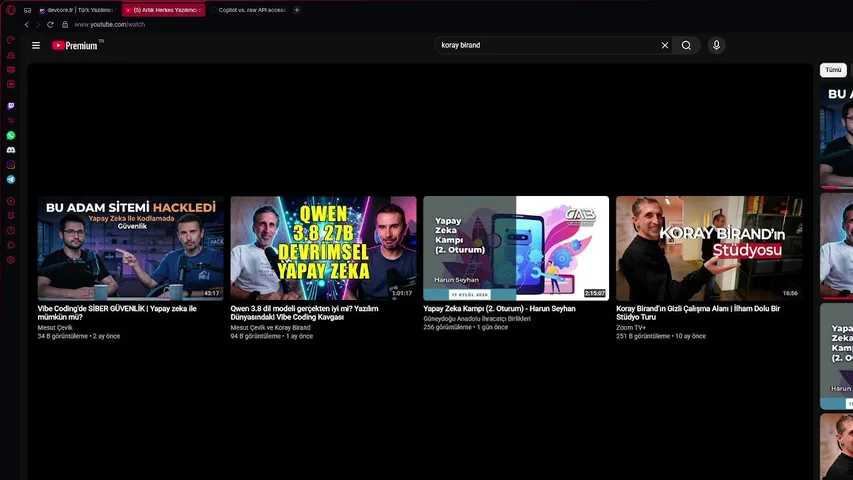Open Twitch in the sidebar

[11, 106]
